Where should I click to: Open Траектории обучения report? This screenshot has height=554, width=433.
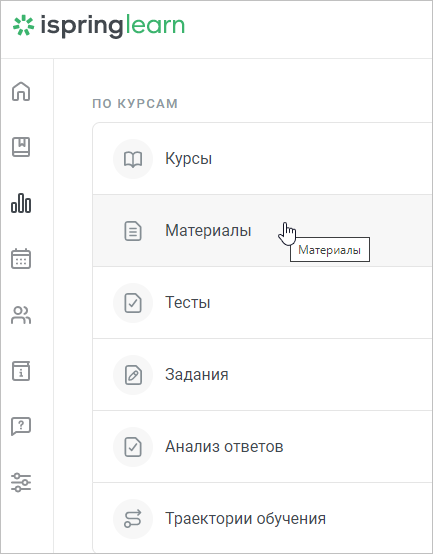pos(262,518)
